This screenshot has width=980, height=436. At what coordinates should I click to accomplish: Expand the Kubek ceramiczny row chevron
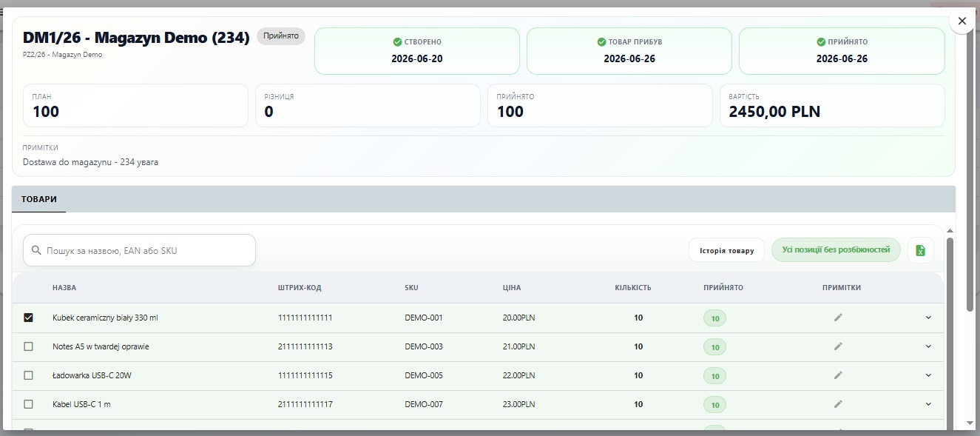(x=928, y=318)
